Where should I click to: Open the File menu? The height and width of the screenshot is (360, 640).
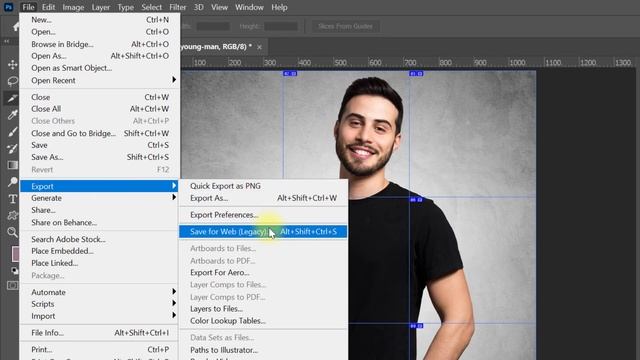click(28, 7)
